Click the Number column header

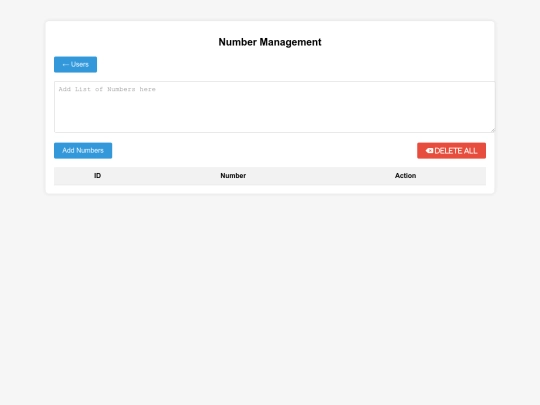(233, 176)
